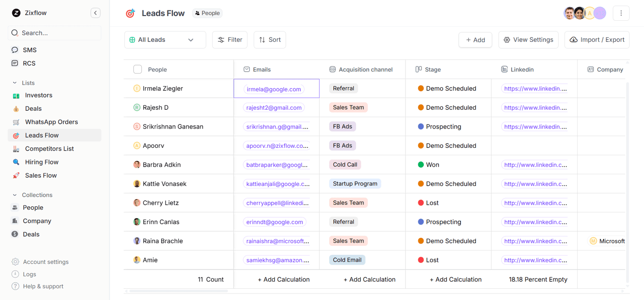Check the row checkbox area next to People header

138,69
